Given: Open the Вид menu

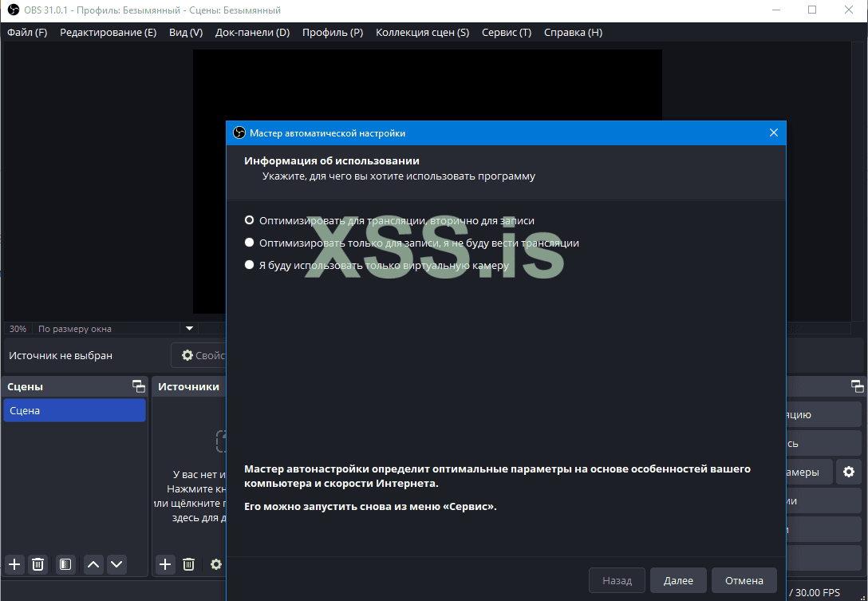Looking at the screenshot, I should coord(185,32).
